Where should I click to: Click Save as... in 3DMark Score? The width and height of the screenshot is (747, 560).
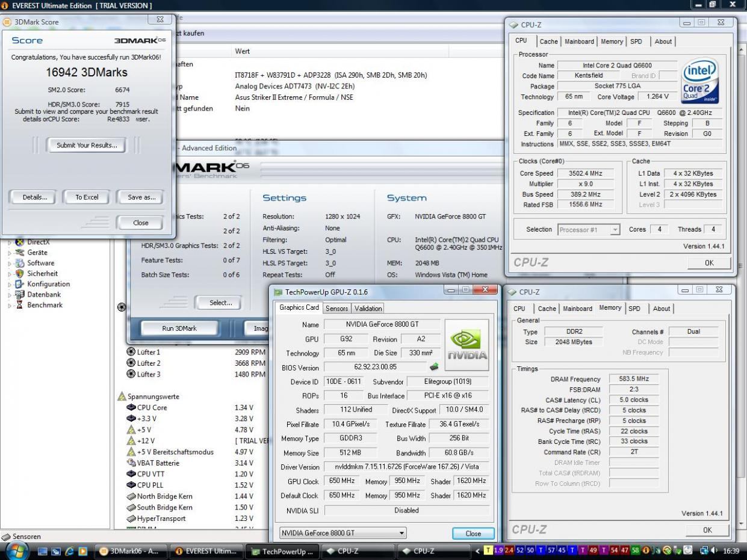pyautogui.click(x=141, y=197)
